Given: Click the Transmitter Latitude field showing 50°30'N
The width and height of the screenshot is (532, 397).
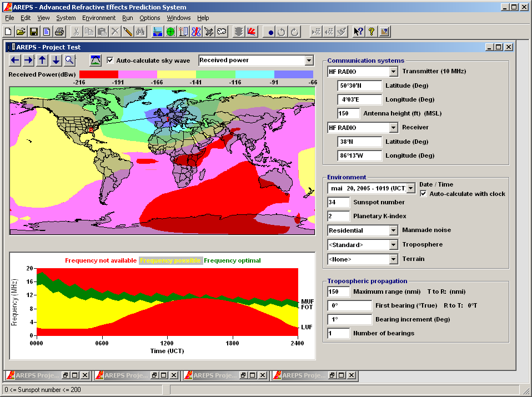Looking at the screenshot, I should click(x=360, y=86).
